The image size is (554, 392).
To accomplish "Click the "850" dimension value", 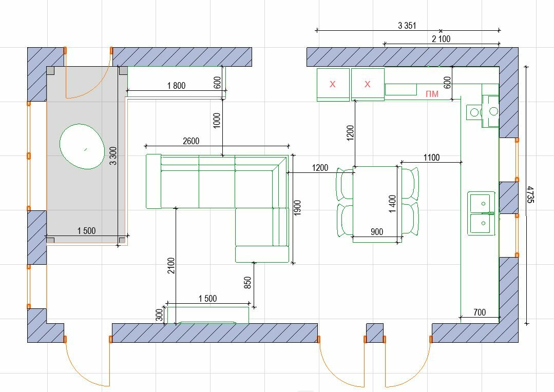I will pyautogui.click(x=247, y=283).
